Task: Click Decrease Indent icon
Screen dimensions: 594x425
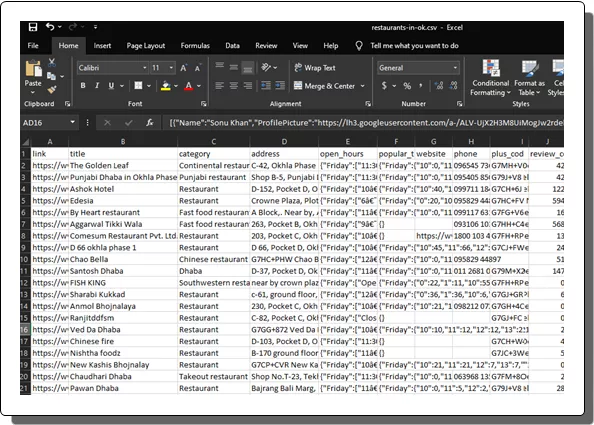Action: click(266, 86)
